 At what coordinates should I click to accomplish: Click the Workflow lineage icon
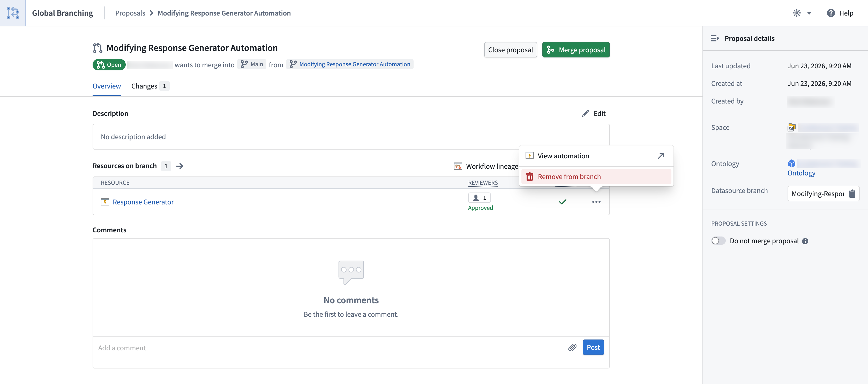(458, 166)
